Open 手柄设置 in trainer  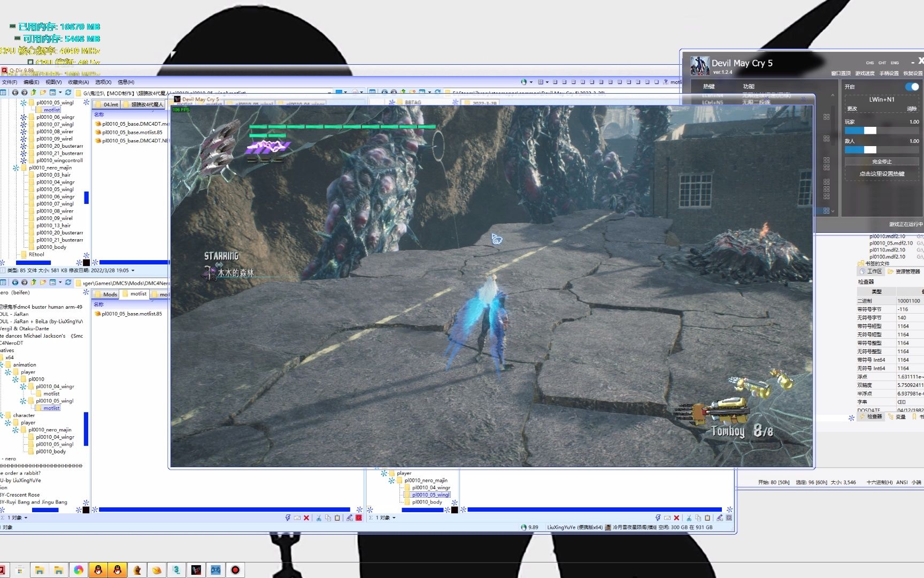pos(889,73)
